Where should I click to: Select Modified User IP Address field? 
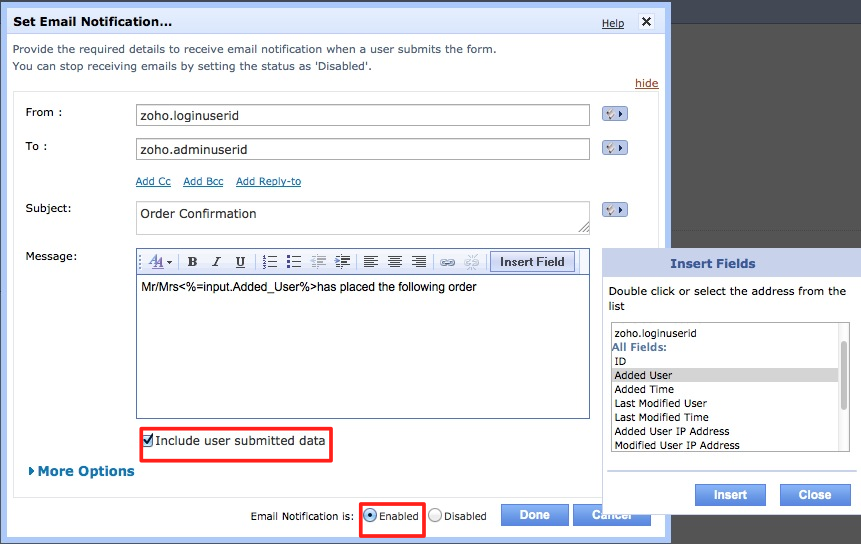(725, 445)
